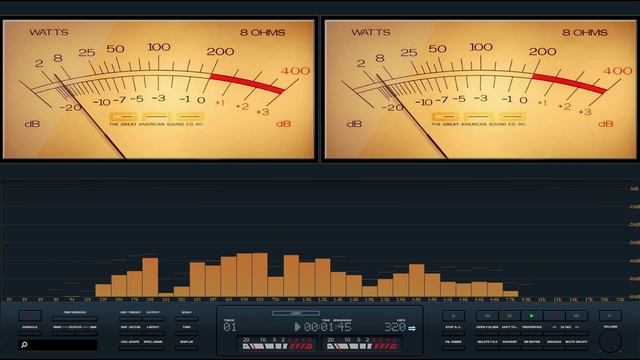Click the right channel peak level meter

click(x=362, y=344)
